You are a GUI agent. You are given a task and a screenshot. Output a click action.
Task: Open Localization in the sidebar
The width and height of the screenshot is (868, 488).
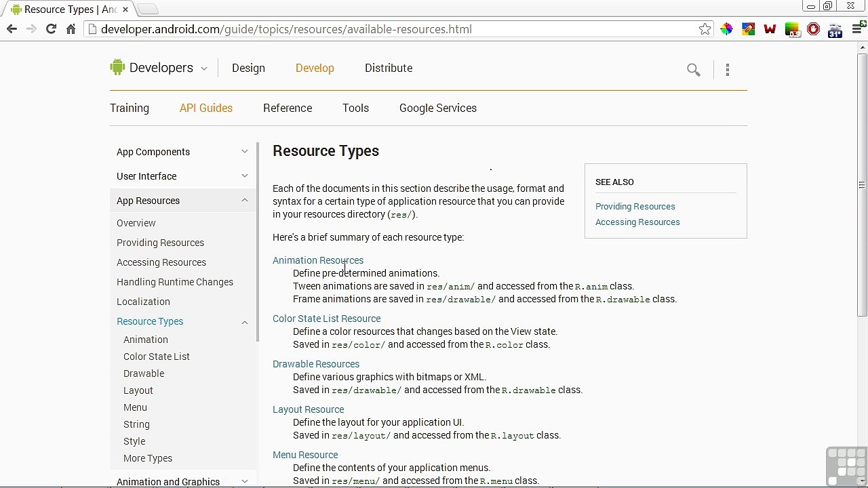click(143, 302)
